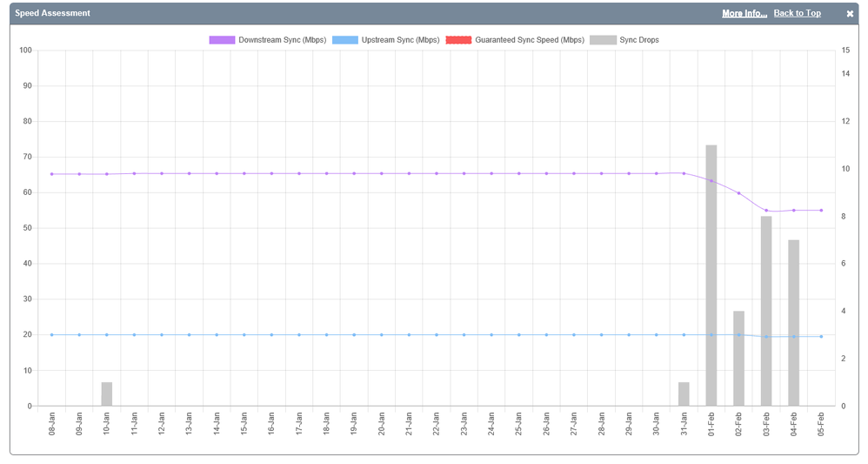Viewport: 868px width, 464px height.
Task: Click the Back to Top link
Action: [797, 14]
